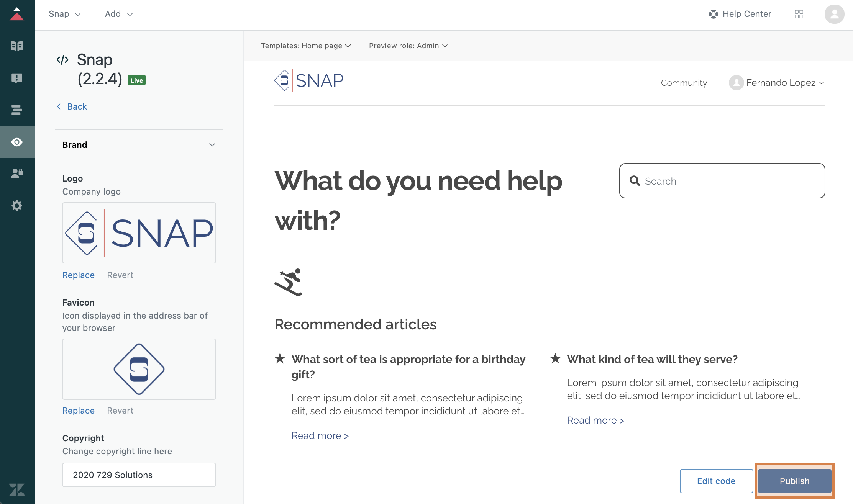Open the Settings gear icon in sidebar
This screenshot has height=504, width=853.
coord(17,206)
